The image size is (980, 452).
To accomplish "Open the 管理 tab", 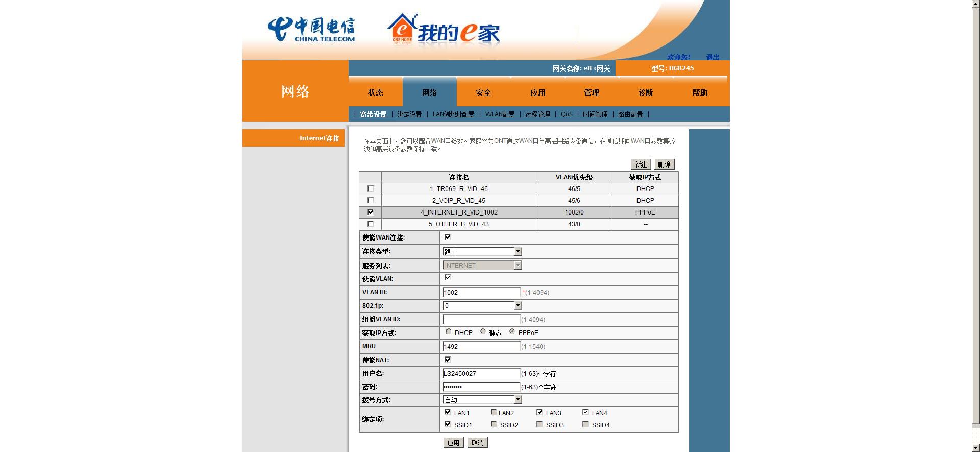I will tap(592, 92).
